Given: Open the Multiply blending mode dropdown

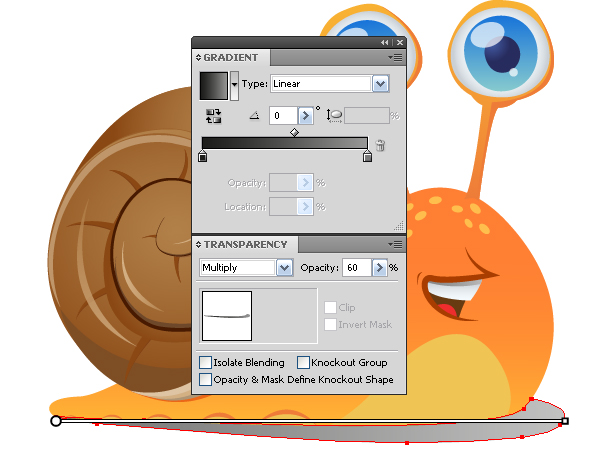Looking at the screenshot, I should tap(284, 268).
